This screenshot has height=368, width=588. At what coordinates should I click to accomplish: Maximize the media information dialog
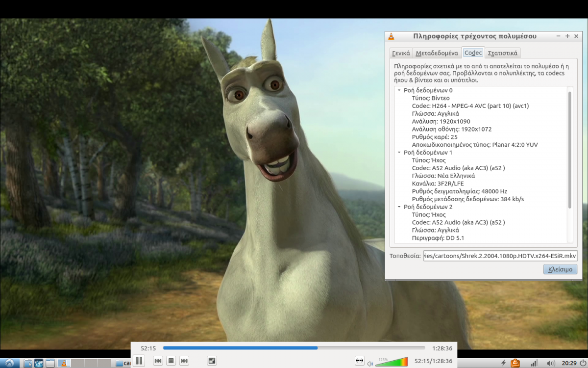point(567,36)
